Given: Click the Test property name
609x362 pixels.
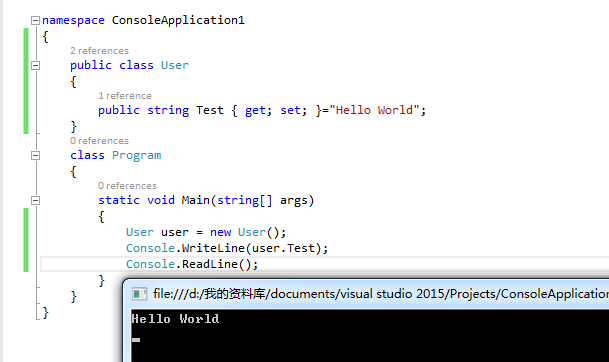Looking at the screenshot, I should click(210, 110).
